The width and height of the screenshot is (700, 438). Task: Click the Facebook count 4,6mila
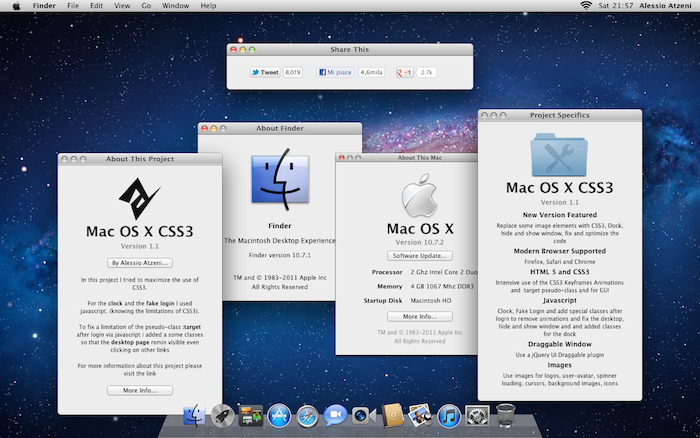371,72
